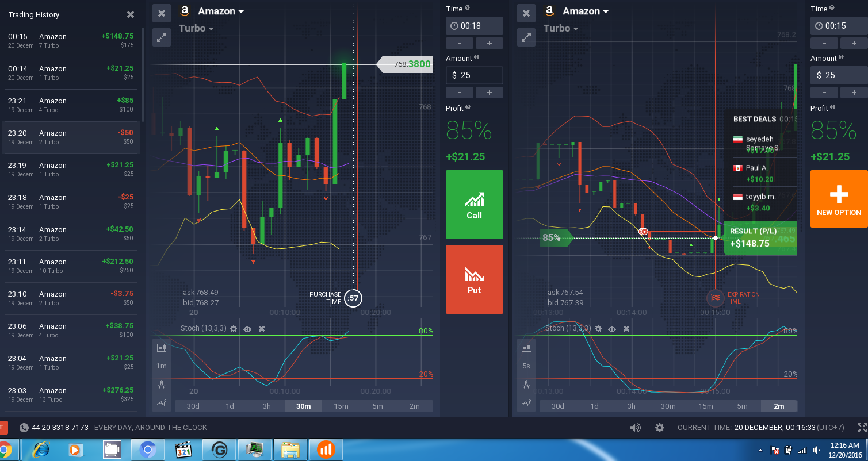868x461 pixels.
Task: Expand the Purchase Time chart to full size
Action: coord(162,37)
